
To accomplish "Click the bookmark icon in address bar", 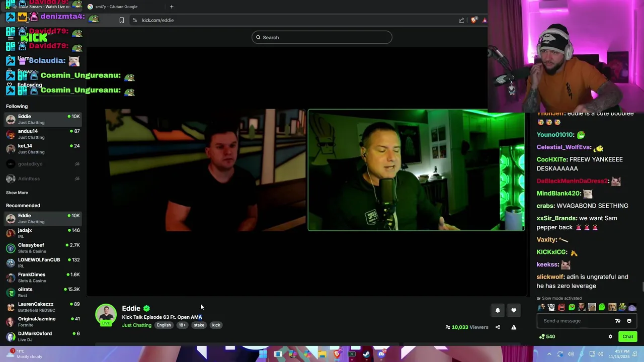I will (x=121, y=20).
